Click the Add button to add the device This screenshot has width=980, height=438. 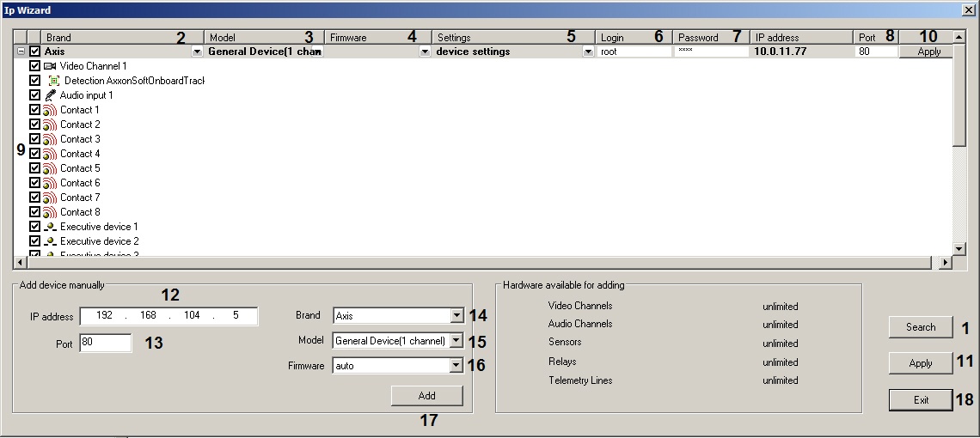(426, 396)
